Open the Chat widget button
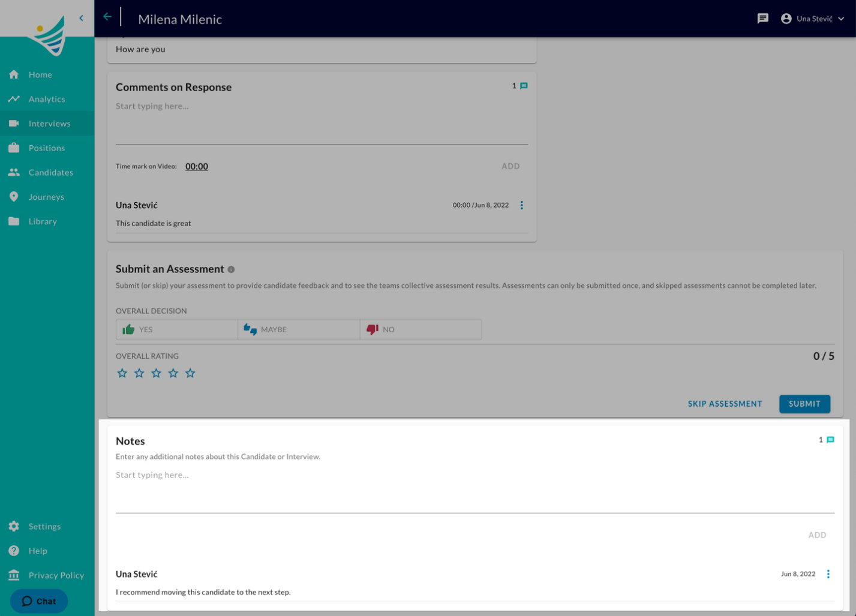The width and height of the screenshot is (856, 616). [x=39, y=601]
